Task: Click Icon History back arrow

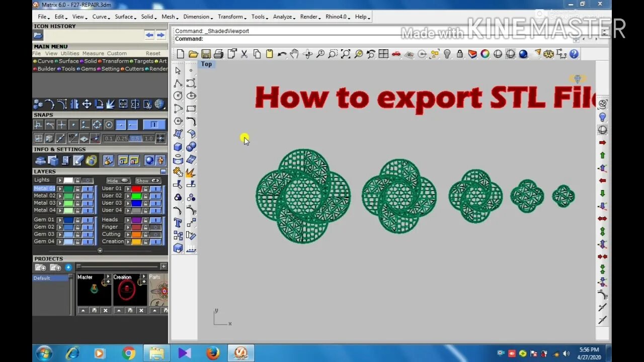Action: pyautogui.click(x=149, y=35)
